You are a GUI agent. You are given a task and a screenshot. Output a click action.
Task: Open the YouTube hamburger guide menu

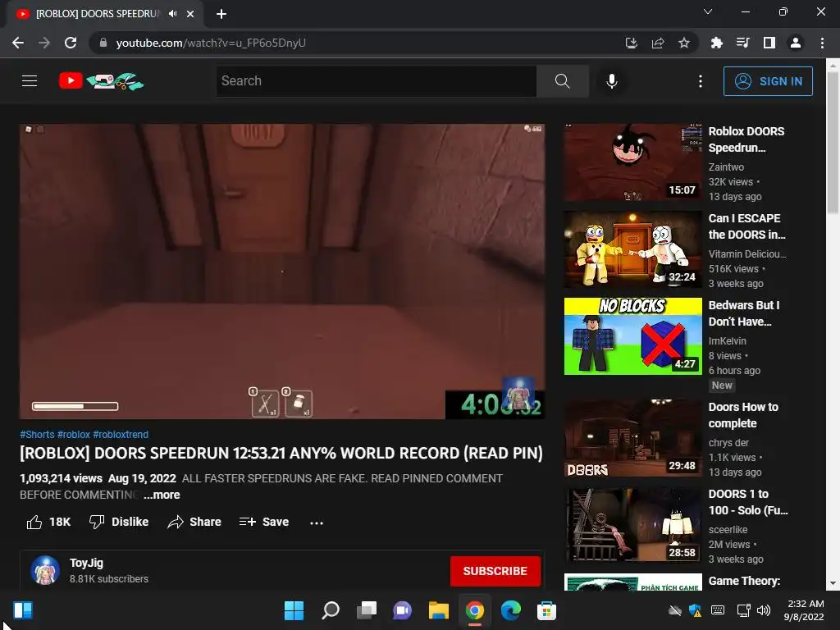click(x=30, y=81)
